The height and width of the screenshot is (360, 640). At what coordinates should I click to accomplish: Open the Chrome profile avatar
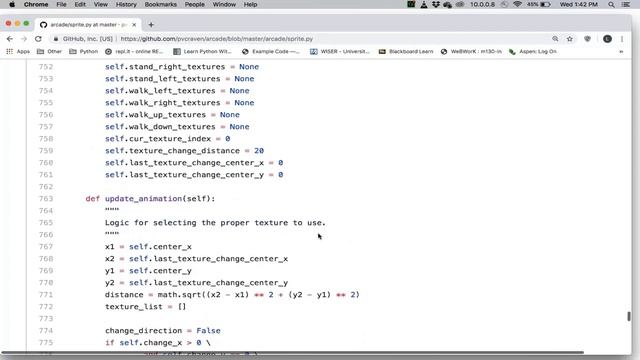pyautogui.click(x=607, y=39)
